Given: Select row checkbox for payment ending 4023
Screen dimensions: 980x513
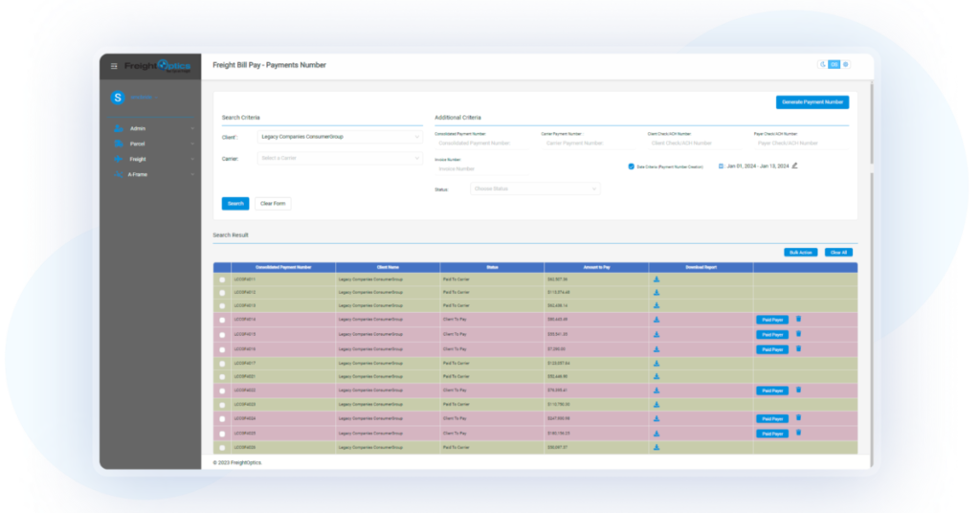Looking at the screenshot, I should 222,405.
